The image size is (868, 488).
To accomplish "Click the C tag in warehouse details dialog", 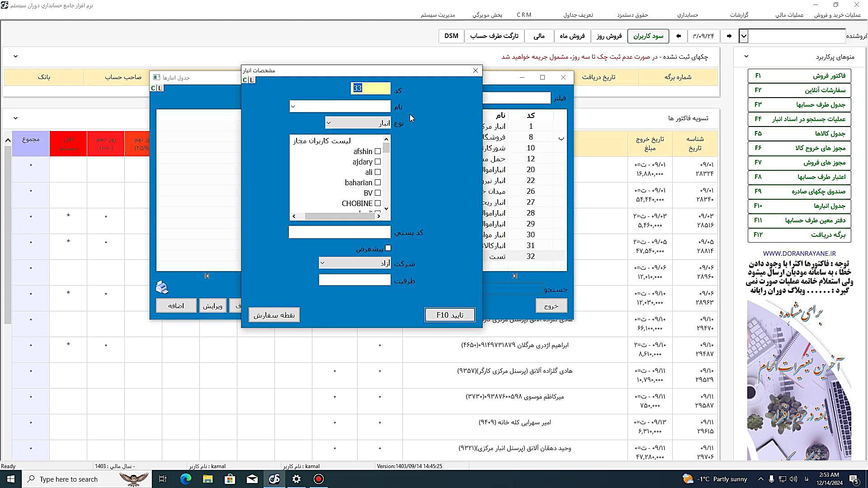I will tap(245, 80).
